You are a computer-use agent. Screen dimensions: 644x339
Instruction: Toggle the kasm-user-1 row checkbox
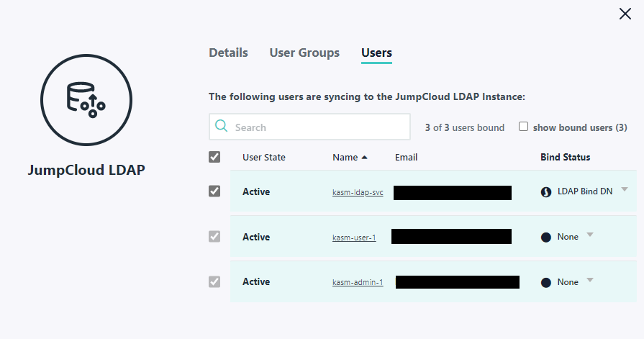tap(214, 237)
